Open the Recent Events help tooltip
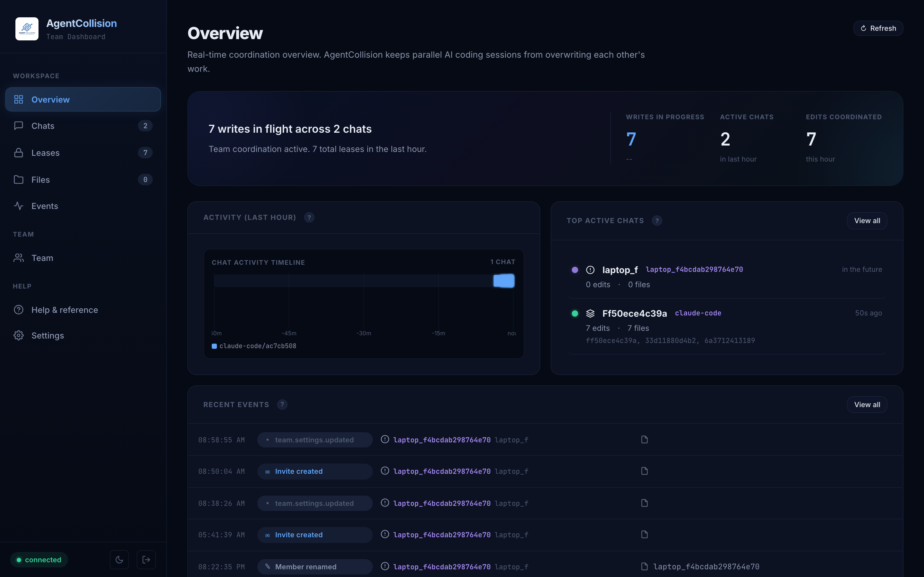Image resolution: width=924 pixels, height=577 pixels. click(282, 404)
